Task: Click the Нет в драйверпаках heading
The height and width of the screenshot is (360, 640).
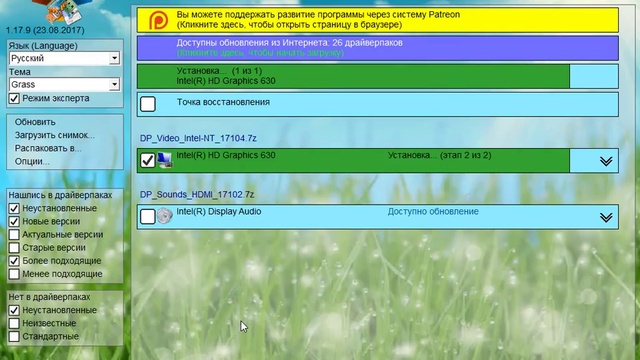Action: tap(49, 297)
